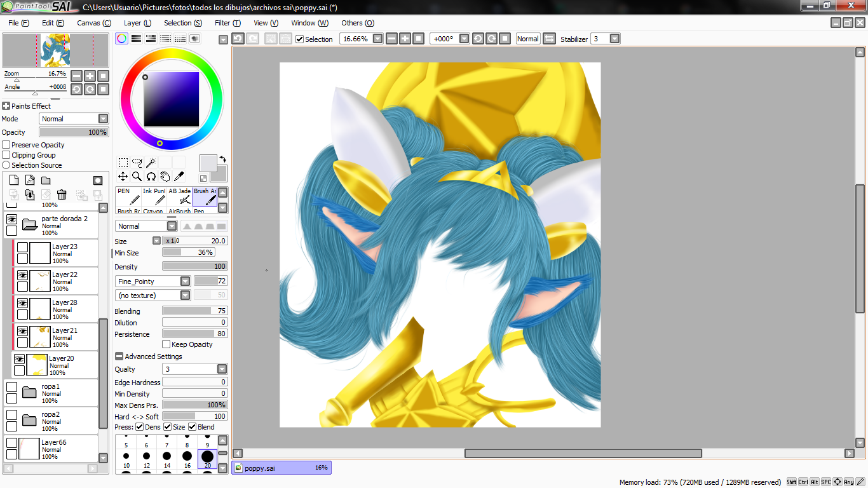Toggle the RGB slider panel
Screen dimensions: 868x488
(136, 39)
